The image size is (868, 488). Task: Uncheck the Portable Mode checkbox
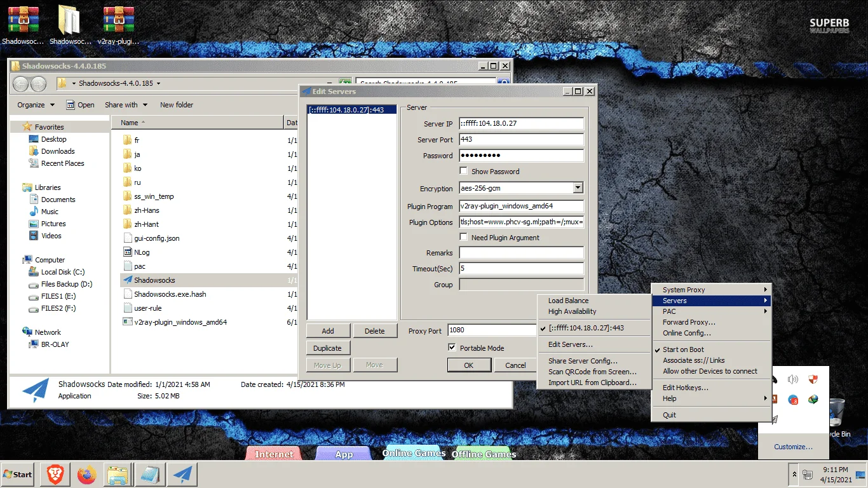pyautogui.click(x=452, y=348)
